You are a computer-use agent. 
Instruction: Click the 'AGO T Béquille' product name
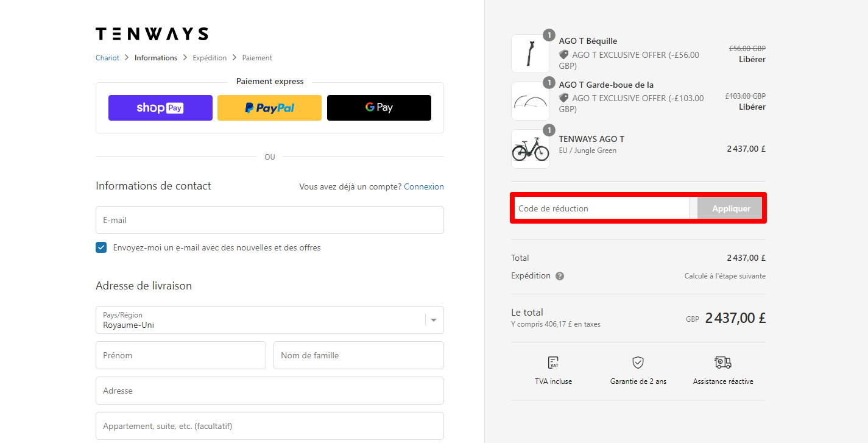pyautogui.click(x=588, y=41)
